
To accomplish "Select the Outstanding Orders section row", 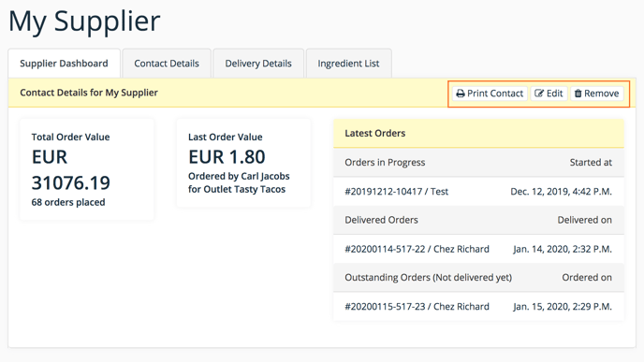I will 478,278.
